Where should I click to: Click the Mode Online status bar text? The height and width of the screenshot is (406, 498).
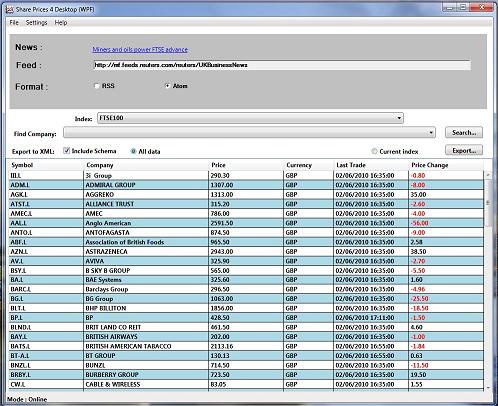[27, 399]
